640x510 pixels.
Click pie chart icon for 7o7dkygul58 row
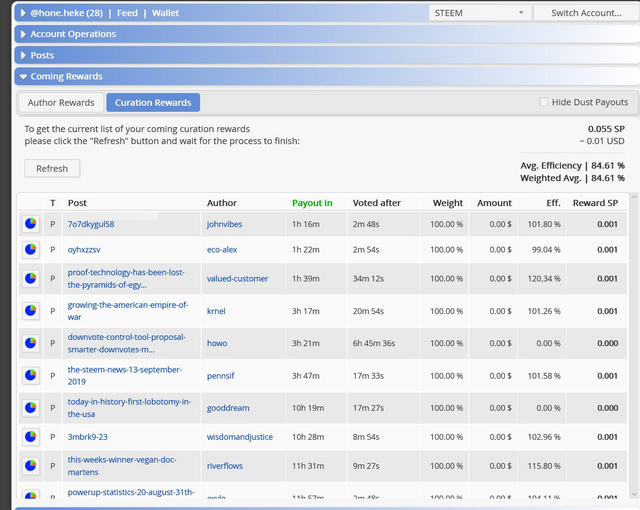[x=30, y=225]
